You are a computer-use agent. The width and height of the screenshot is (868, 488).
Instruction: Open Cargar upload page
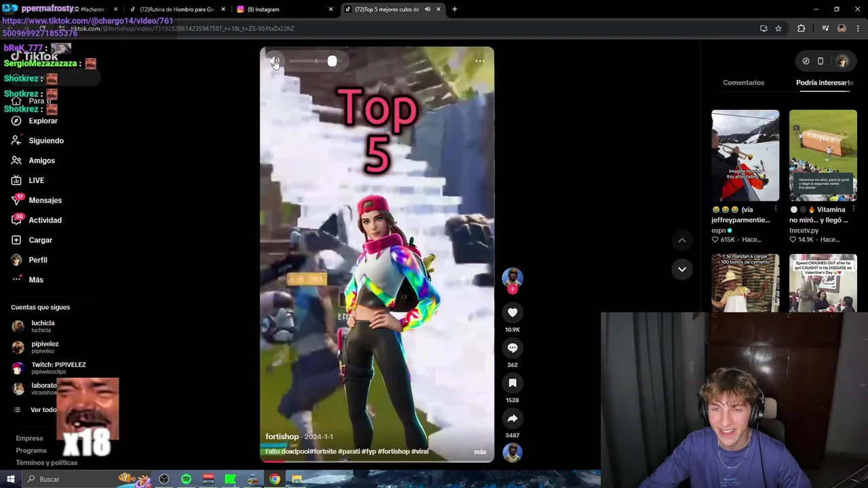point(33,240)
